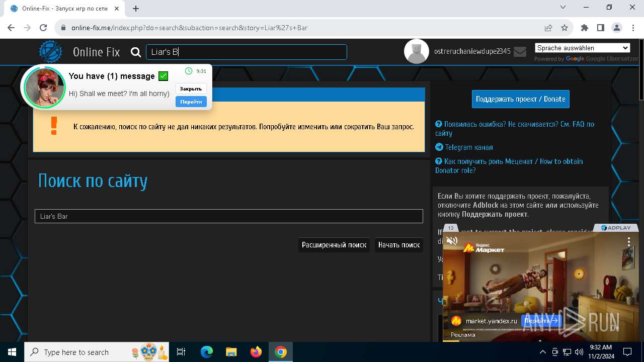
Task: Open the FAQ link about download errors
Action: (515, 128)
